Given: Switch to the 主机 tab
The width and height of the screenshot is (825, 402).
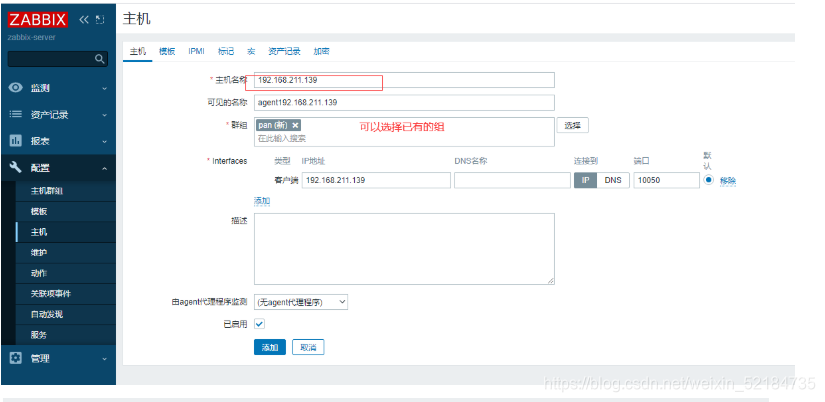Looking at the screenshot, I should [x=138, y=52].
